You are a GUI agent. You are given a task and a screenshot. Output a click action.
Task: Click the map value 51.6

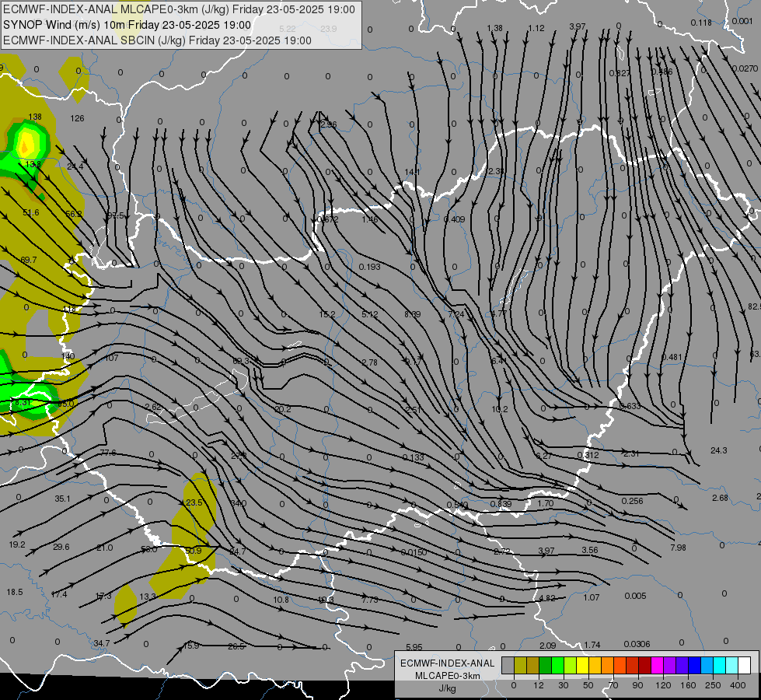pos(31,212)
